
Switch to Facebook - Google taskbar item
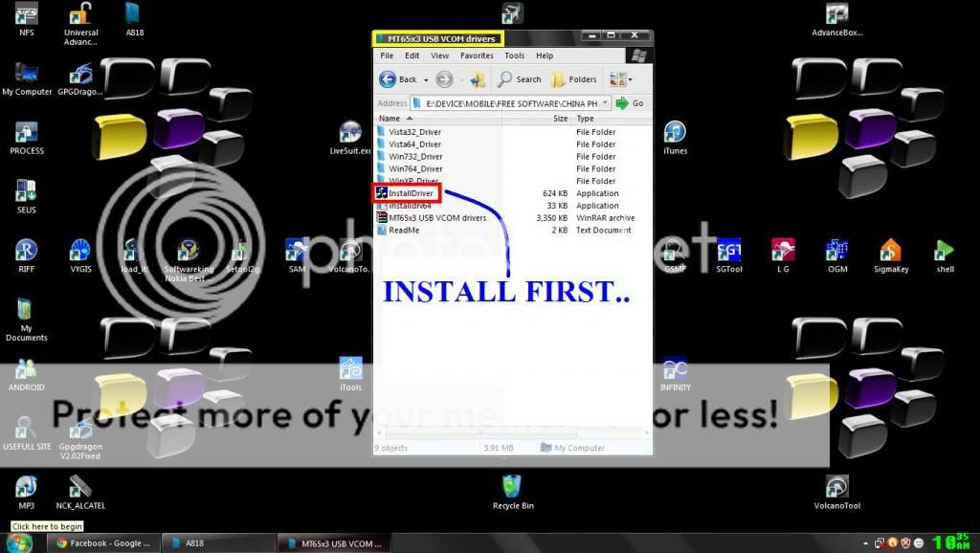click(102, 543)
